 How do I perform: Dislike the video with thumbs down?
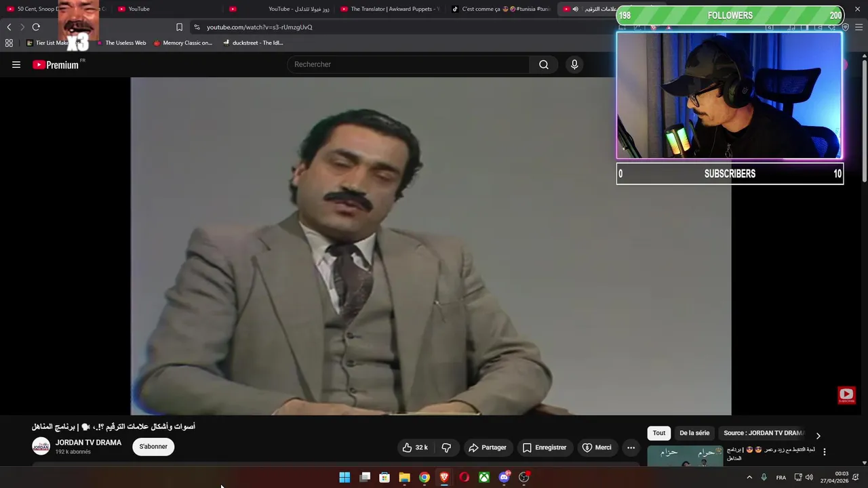tap(446, 447)
